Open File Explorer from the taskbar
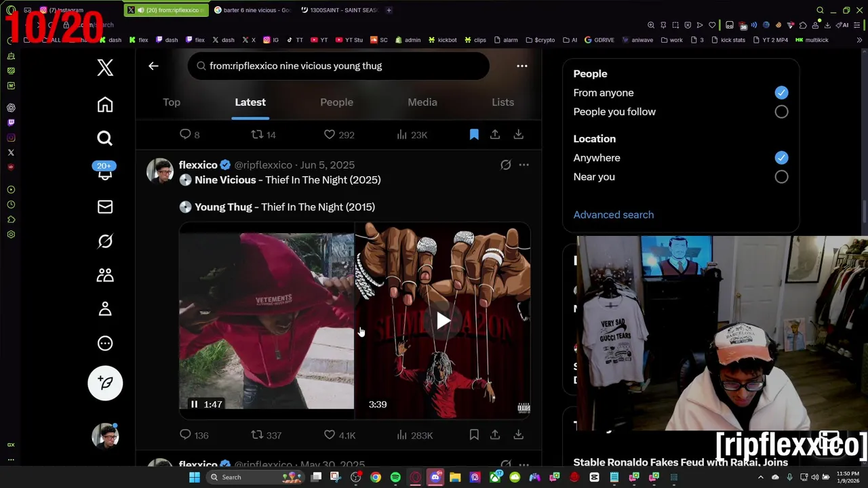Viewport: 868px width, 488px height. [455, 477]
